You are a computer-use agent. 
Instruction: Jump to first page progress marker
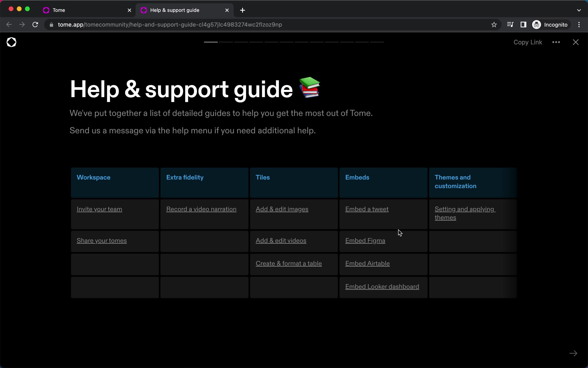(211, 42)
